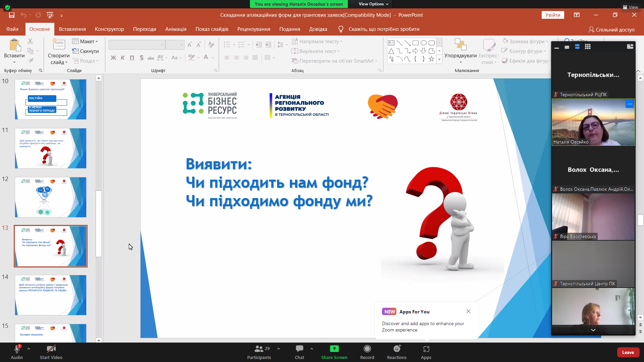Click the Record button icon
The image size is (644, 362).
click(x=367, y=349)
